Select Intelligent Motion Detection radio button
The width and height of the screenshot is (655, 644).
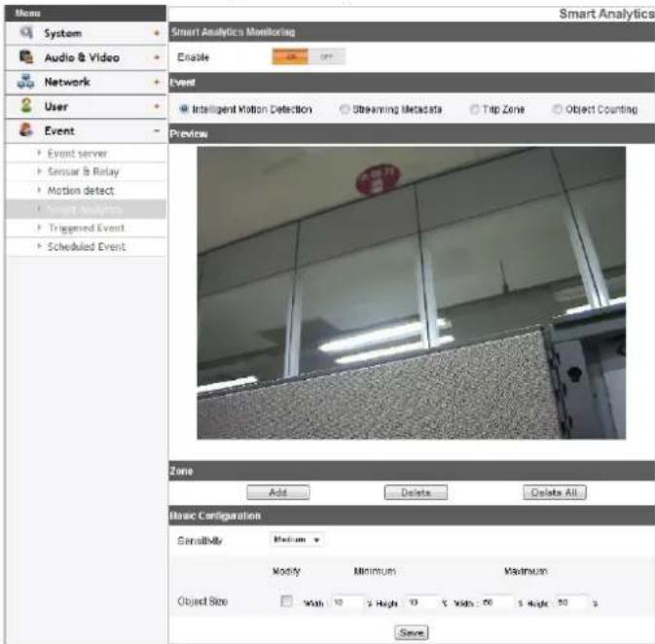coord(184,109)
